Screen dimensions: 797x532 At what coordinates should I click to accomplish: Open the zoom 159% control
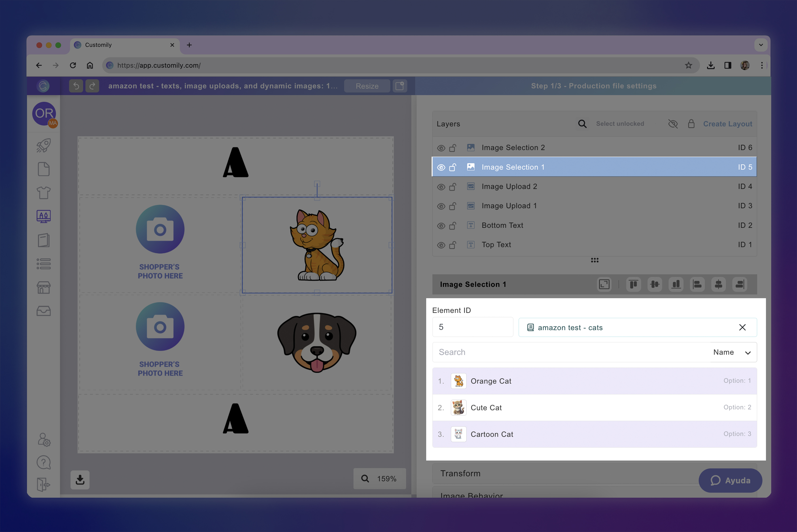(x=380, y=478)
